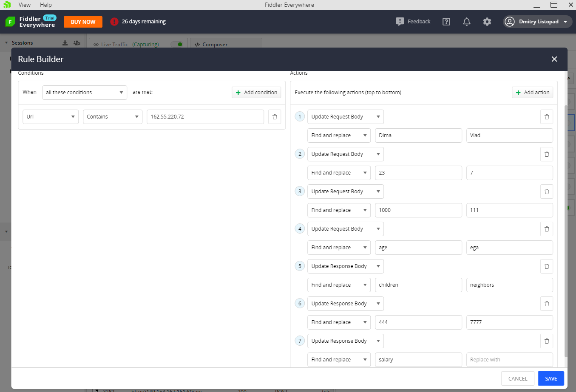
Task: Open the Dmitry Listopad account dropdown
Action: [x=537, y=21]
